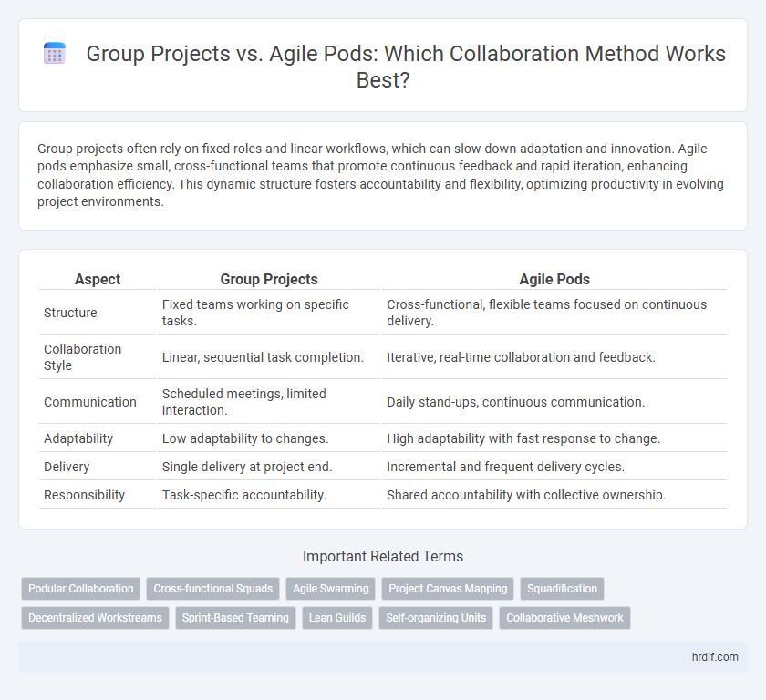Click 'High adaptability with fast response' cell
Viewport: 766px width, 700px height.
(554, 438)
